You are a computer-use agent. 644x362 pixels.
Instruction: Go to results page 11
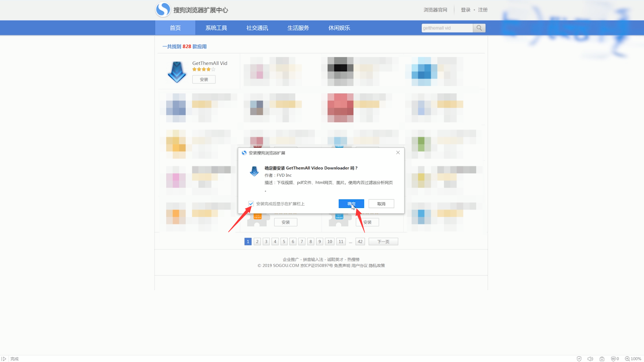click(341, 242)
